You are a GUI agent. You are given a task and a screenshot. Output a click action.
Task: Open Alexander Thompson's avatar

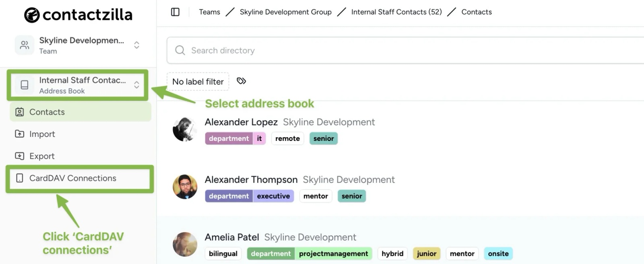coord(185,187)
